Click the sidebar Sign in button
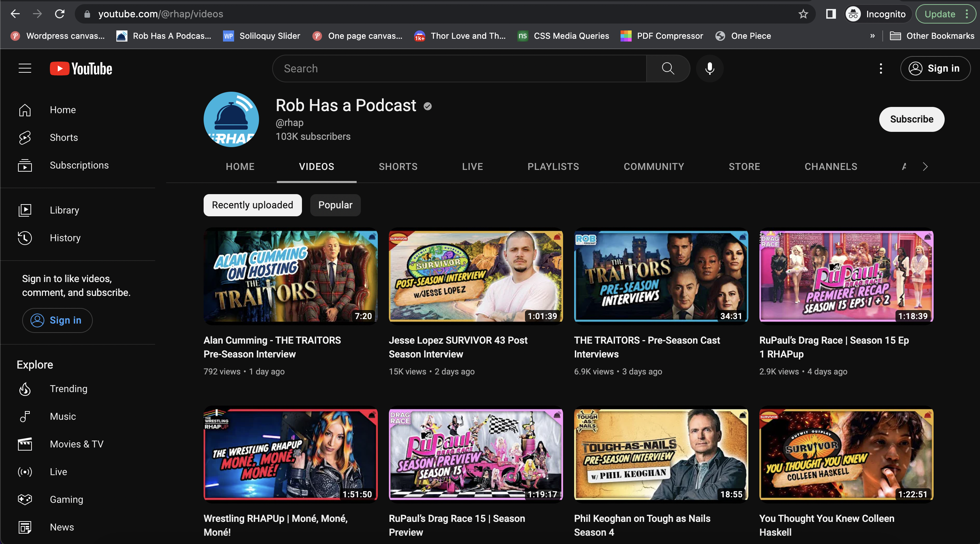Viewport: 980px width, 544px height. pos(57,320)
